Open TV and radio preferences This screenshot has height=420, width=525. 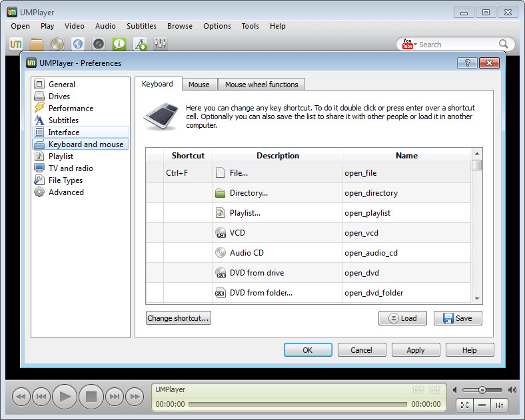click(71, 168)
